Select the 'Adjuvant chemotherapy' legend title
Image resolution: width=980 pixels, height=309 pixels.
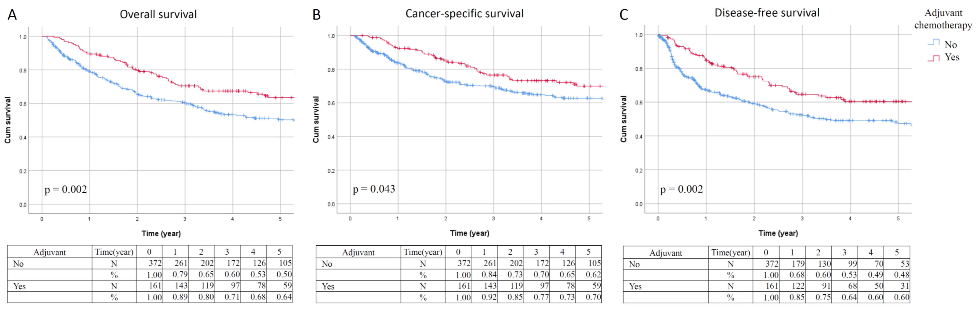click(x=943, y=19)
